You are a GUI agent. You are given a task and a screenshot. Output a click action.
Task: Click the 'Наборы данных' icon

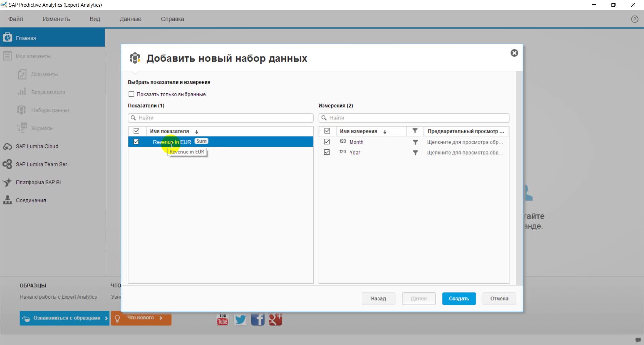(x=21, y=110)
